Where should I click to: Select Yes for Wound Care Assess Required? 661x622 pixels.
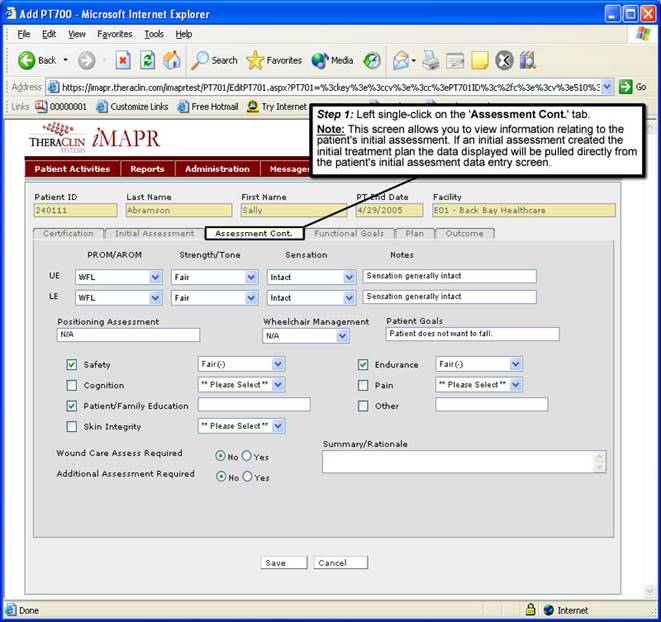pyautogui.click(x=246, y=456)
